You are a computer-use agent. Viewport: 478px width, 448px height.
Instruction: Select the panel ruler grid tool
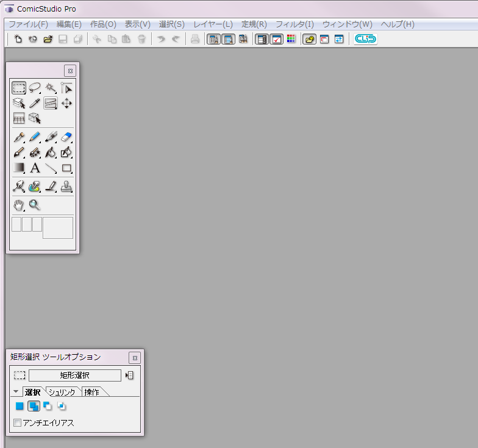(18, 118)
